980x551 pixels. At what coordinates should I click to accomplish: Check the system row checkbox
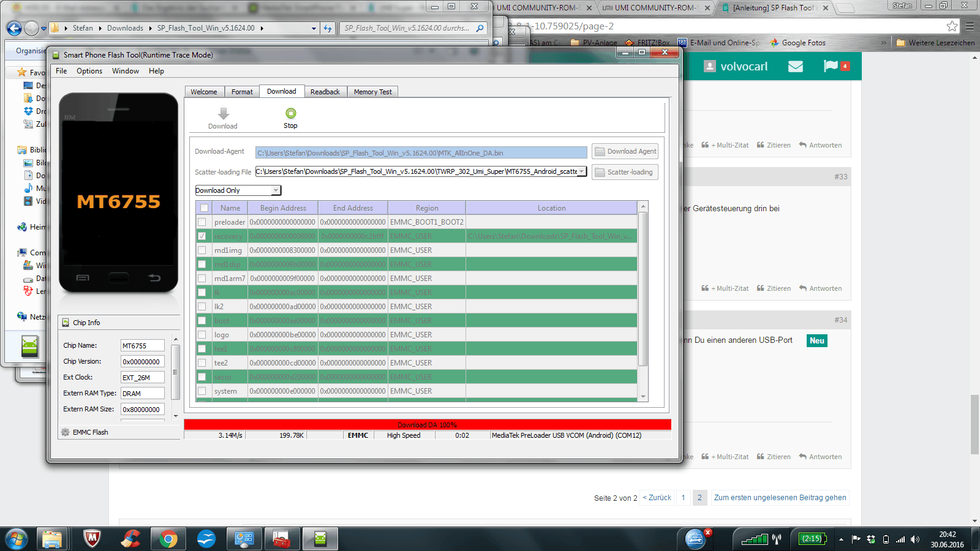[202, 391]
